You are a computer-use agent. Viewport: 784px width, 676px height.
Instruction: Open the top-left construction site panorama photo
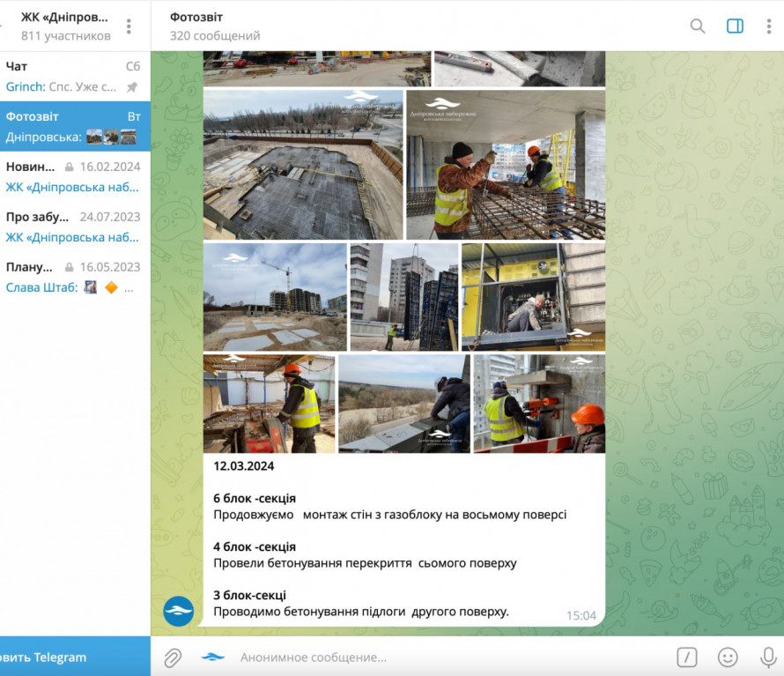point(317,69)
